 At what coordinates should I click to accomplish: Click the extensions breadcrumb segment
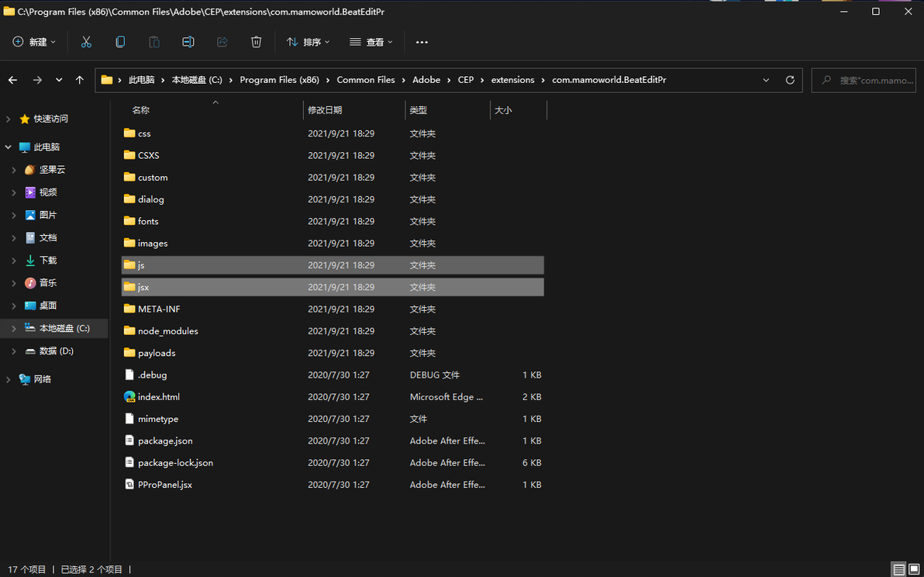click(x=512, y=80)
